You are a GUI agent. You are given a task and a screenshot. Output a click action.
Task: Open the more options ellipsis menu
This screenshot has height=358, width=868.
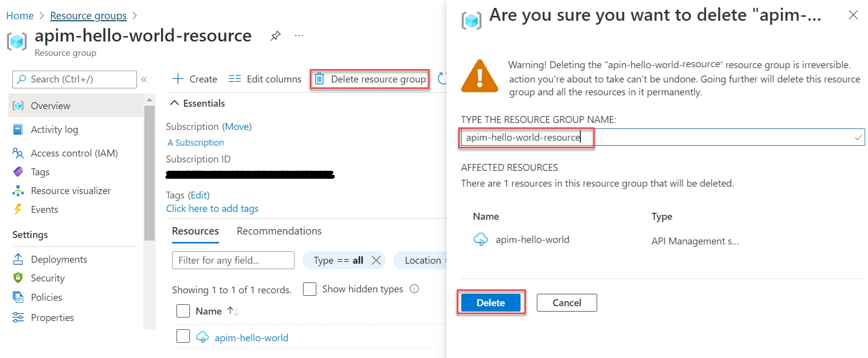[x=299, y=36]
